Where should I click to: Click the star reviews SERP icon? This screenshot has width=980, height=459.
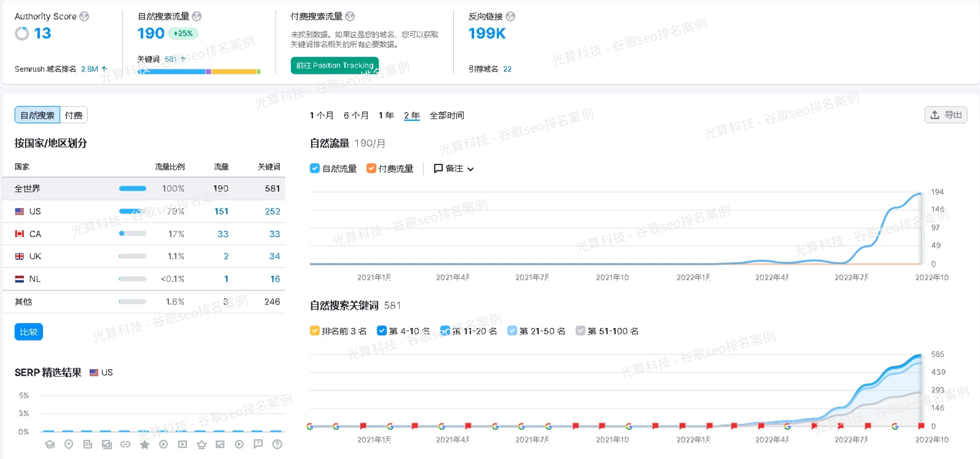coord(144,445)
